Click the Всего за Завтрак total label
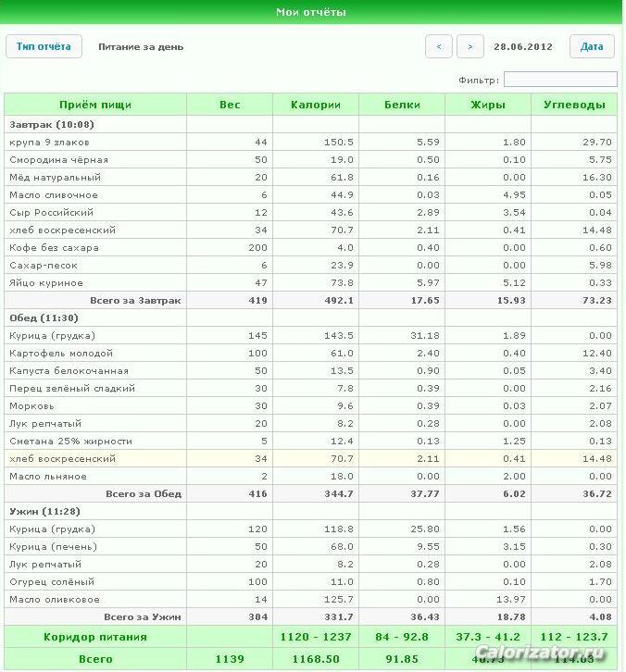This screenshot has width=626, height=672. [x=135, y=301]
